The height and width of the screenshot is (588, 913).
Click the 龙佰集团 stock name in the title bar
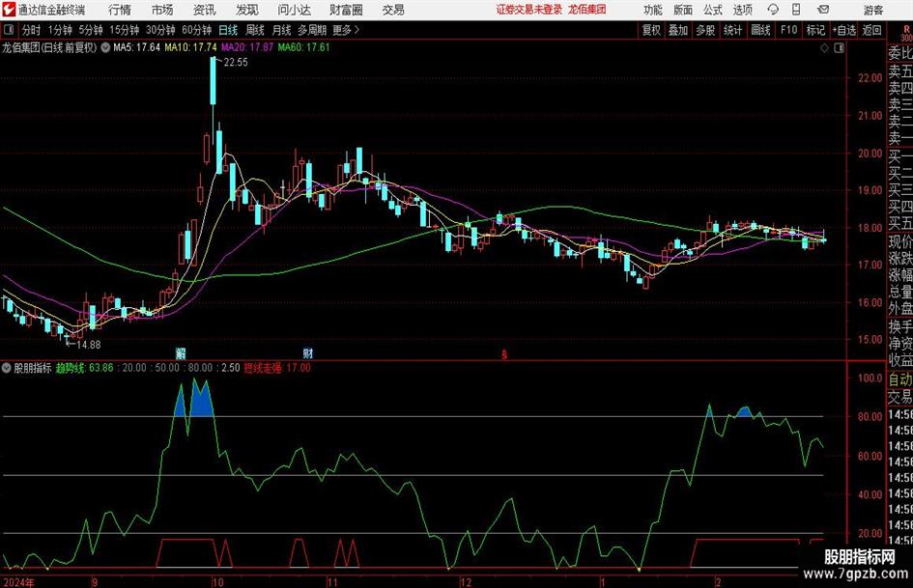pyautogui.click(x=587, y=10)
